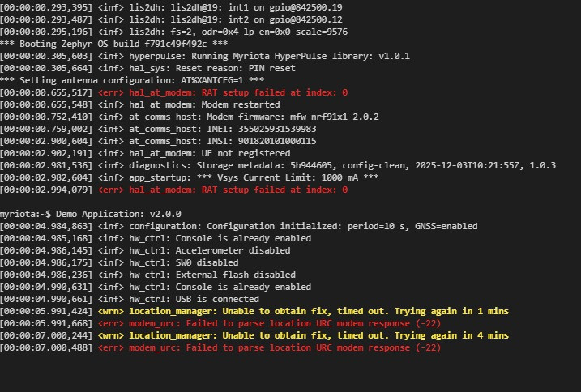This screenshot has height=392, width=581.
Task: Click the IMSI value 901820101000115
Action: pos(276,141)
